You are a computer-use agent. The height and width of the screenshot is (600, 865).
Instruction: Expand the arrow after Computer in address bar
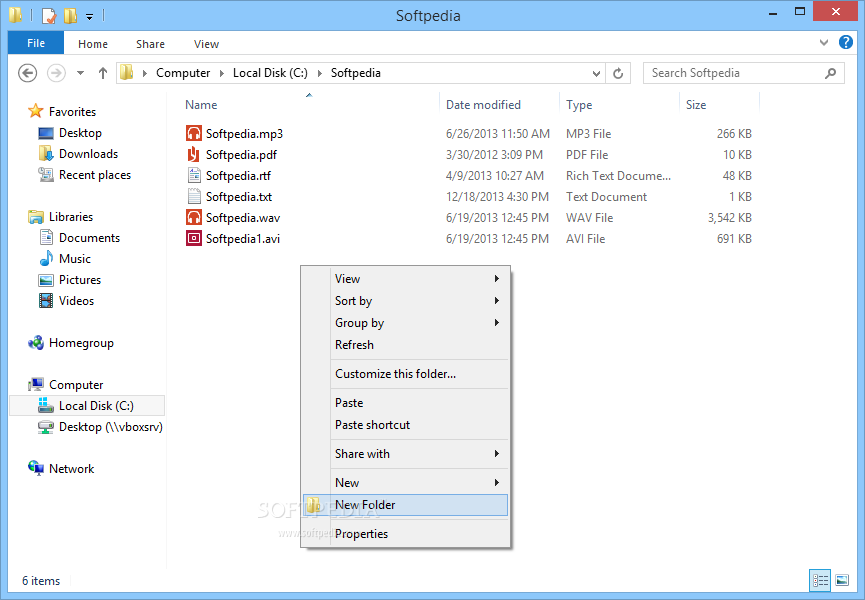222,73
